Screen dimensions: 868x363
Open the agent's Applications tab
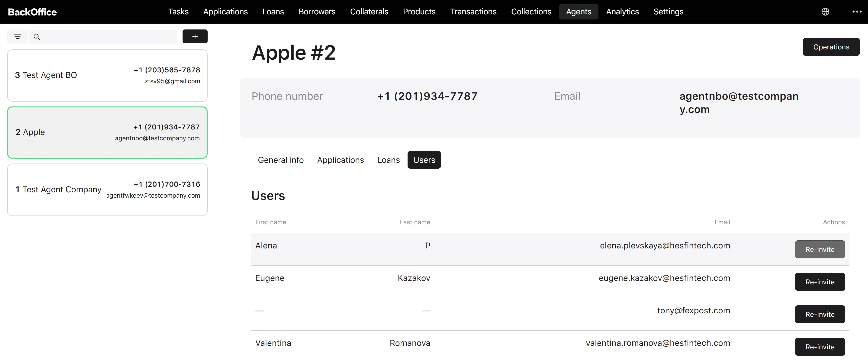(340, 160)
